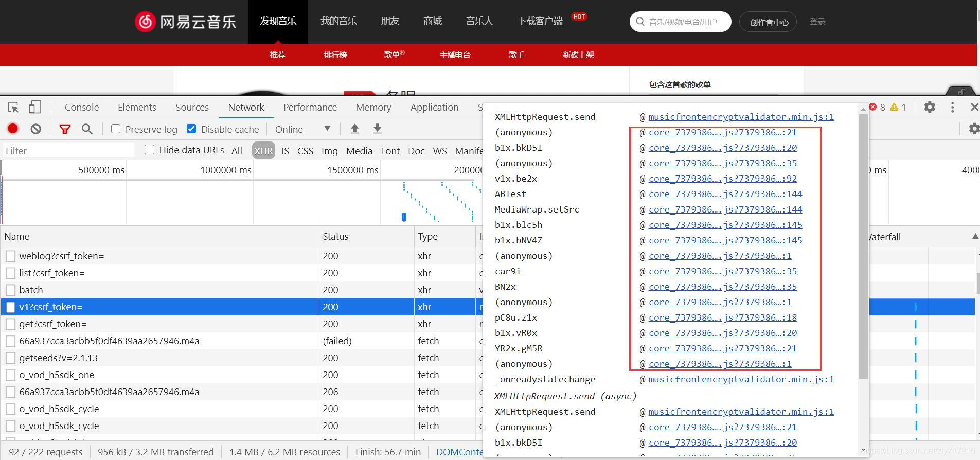Select the WS request type filter
The height and width of the screenshot is (460, 980).
click(440, 151)
